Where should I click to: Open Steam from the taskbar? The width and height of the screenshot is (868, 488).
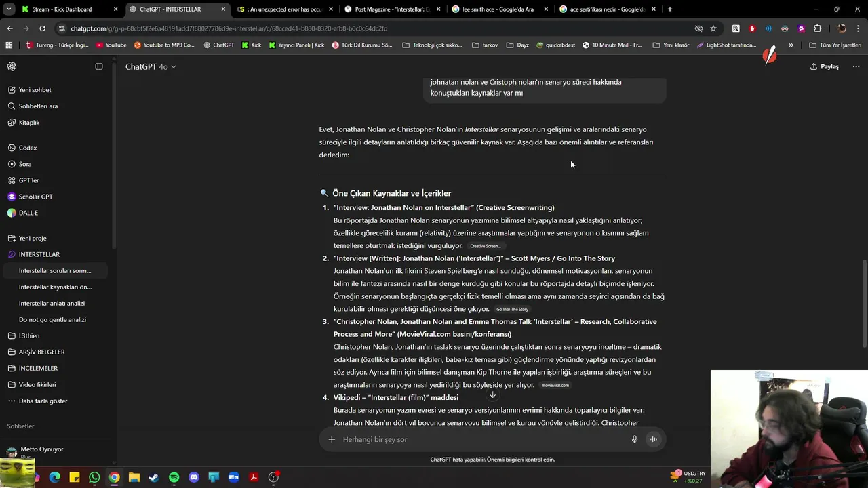pos(154,477)
